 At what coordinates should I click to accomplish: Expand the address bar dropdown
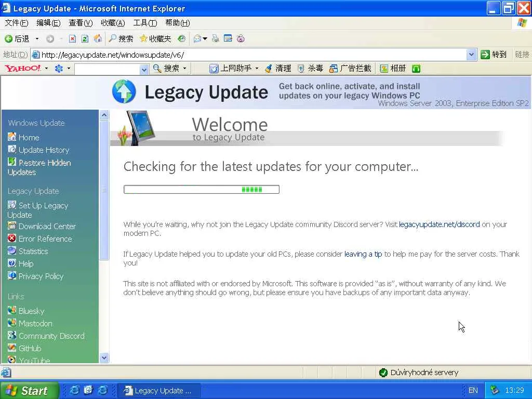pyautogui.click(x=471, y=55)
